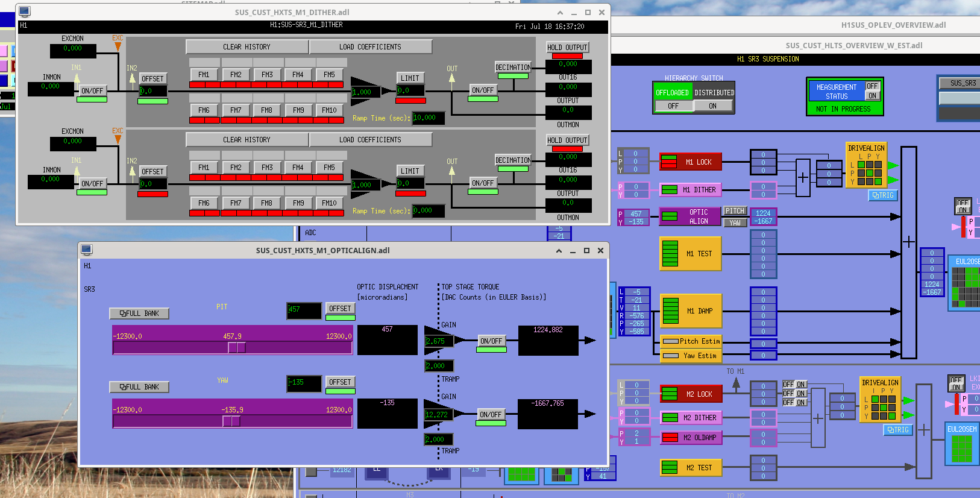Open the M1 LOCK filter display

(x=690, y=162)
